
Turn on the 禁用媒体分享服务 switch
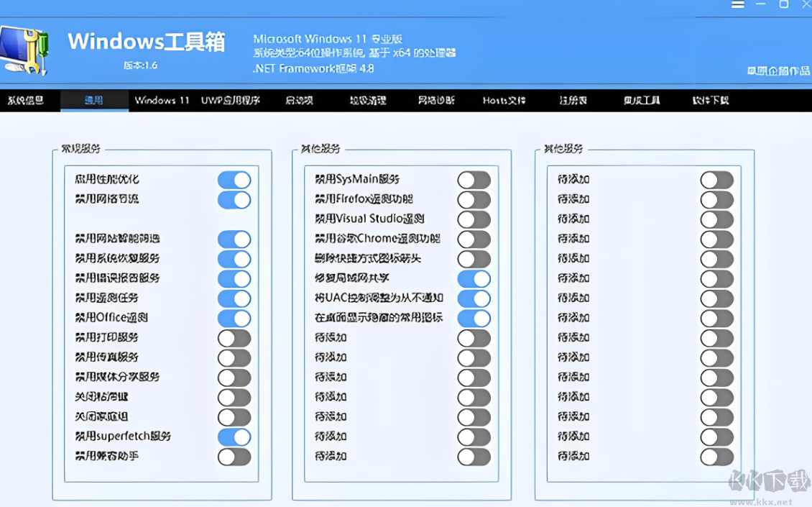(x=234, y=378)
